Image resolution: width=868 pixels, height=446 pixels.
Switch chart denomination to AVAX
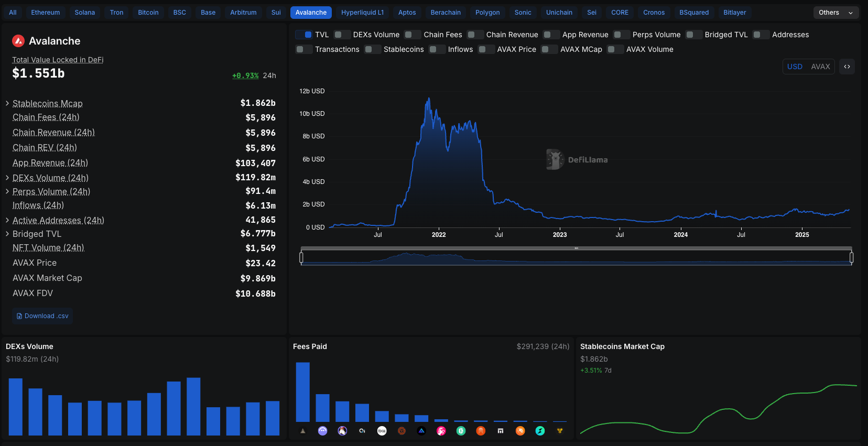pyautogui.click(x=820, y=67)
